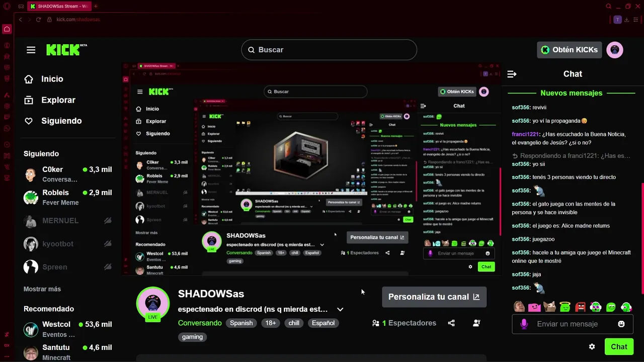
Task: Open chat settings gear icon
Action: click(592, 346)
